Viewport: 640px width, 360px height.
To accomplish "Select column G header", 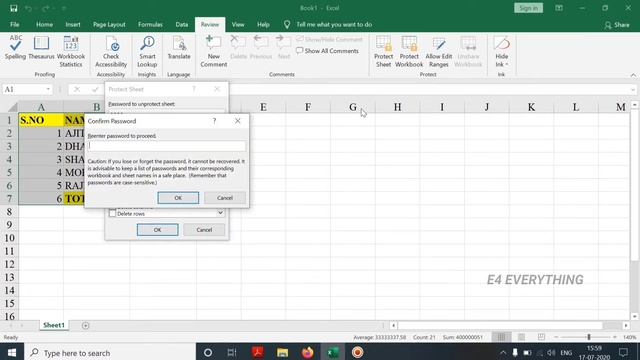I will (x=353, y=107).
